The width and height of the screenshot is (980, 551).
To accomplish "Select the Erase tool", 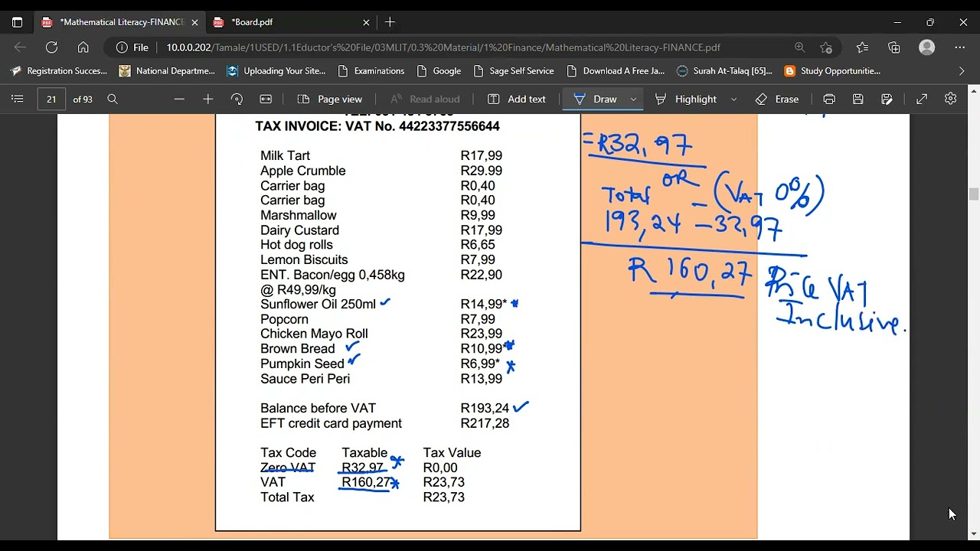I will (777, 99).
